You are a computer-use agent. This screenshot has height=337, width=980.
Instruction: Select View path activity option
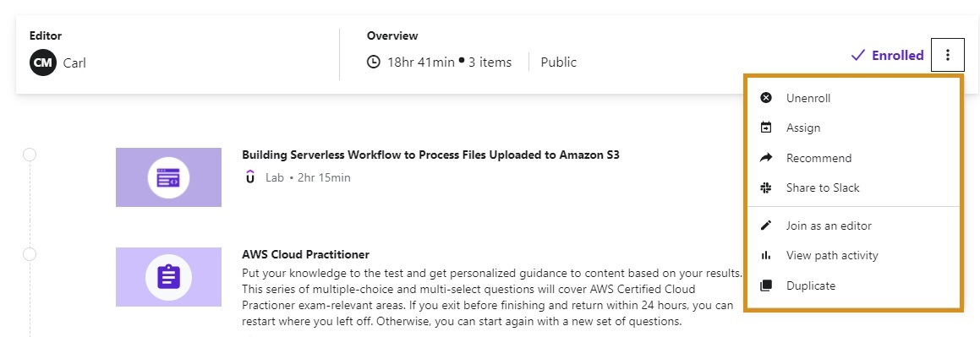click(x=853, y=255)
